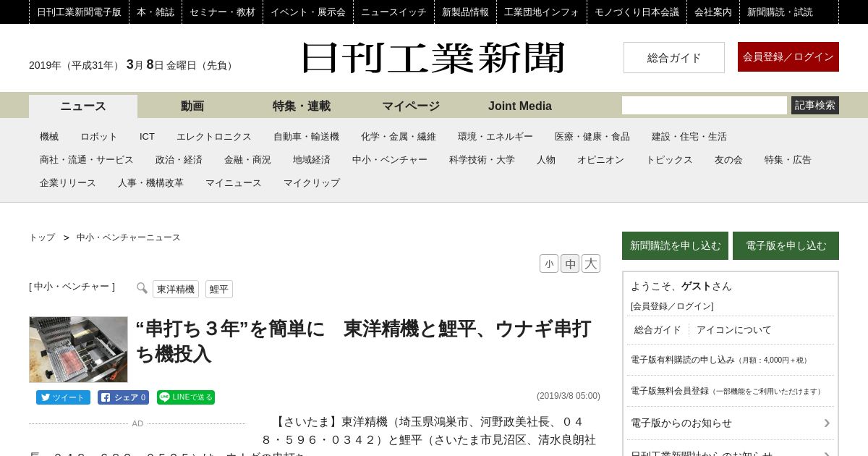Share the article on Facebook シェア
This screenshot has width=868, height=456.
pos(123,397)
